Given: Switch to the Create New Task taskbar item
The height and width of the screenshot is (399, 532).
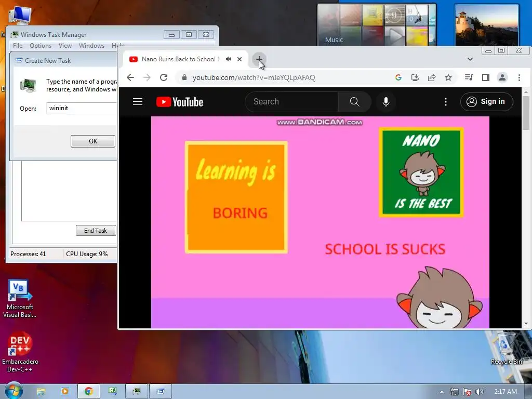Looking at the screenshot, I should 161,391.
